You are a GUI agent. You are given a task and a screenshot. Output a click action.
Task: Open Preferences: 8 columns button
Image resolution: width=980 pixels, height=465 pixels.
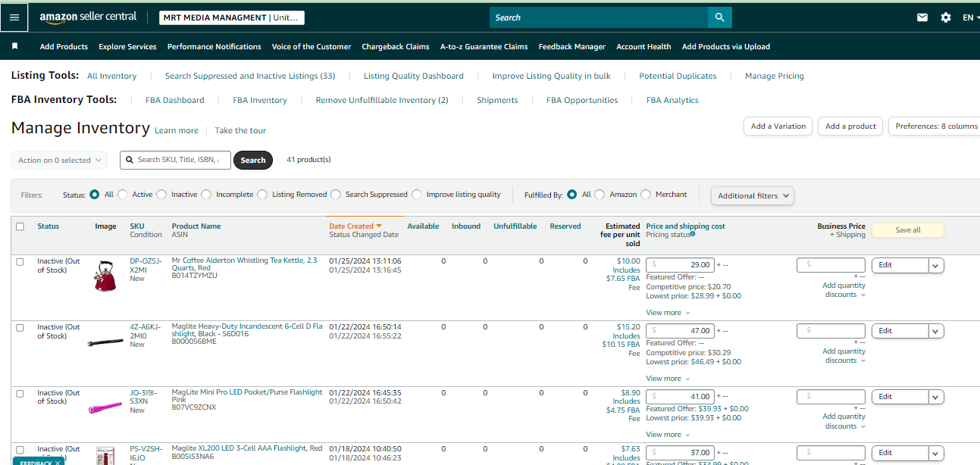pos(935,126)
